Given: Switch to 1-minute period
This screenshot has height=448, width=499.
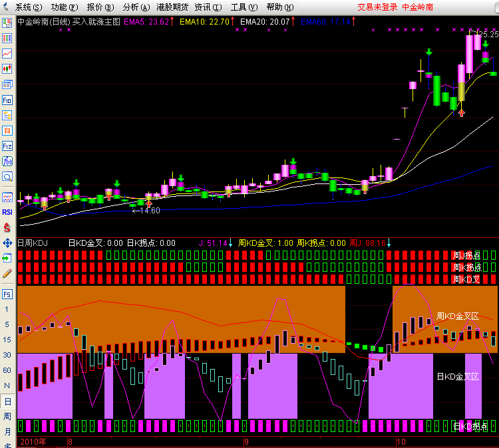Looking at the screenshot, I should (7, 309).
